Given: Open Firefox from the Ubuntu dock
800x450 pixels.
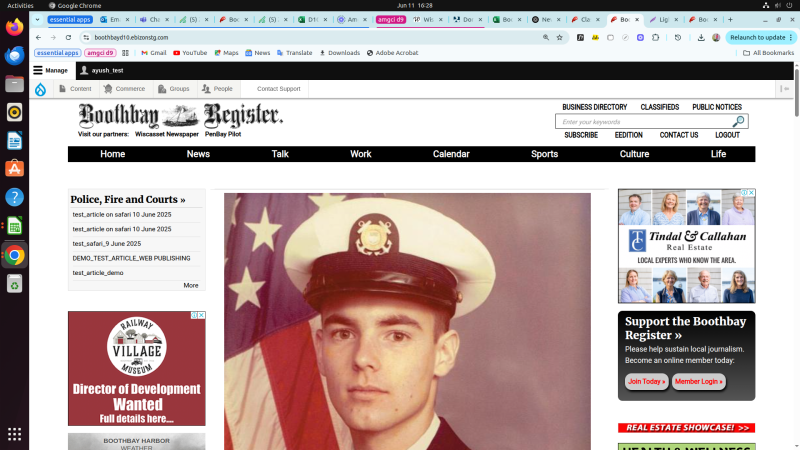Looking at the screenshot, I should click(14, 27).
